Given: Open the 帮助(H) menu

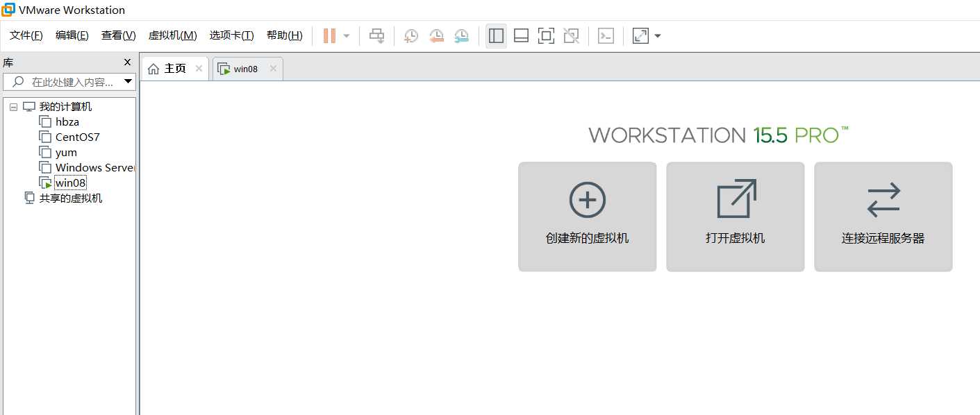Looking at the screenshot, I should point(285,35).
